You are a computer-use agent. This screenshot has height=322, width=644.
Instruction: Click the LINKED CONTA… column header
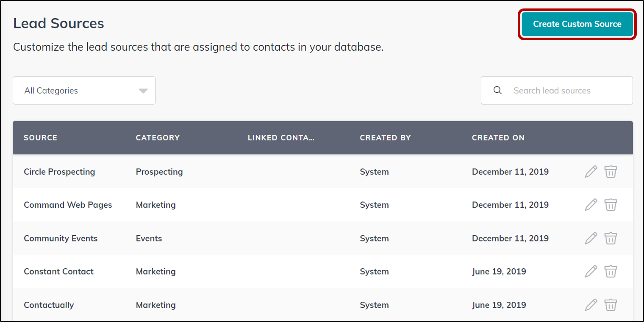click(281, 138)
